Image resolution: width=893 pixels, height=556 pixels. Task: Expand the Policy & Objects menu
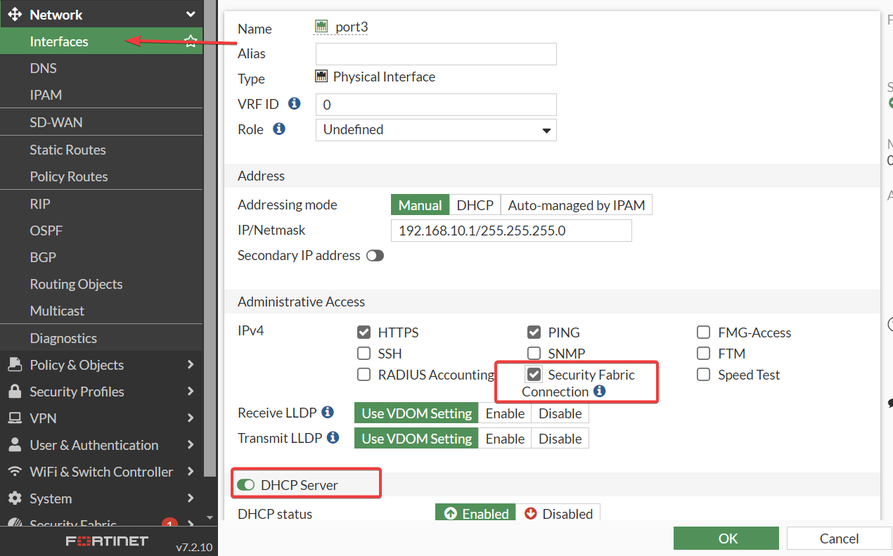tap(100, 365)
